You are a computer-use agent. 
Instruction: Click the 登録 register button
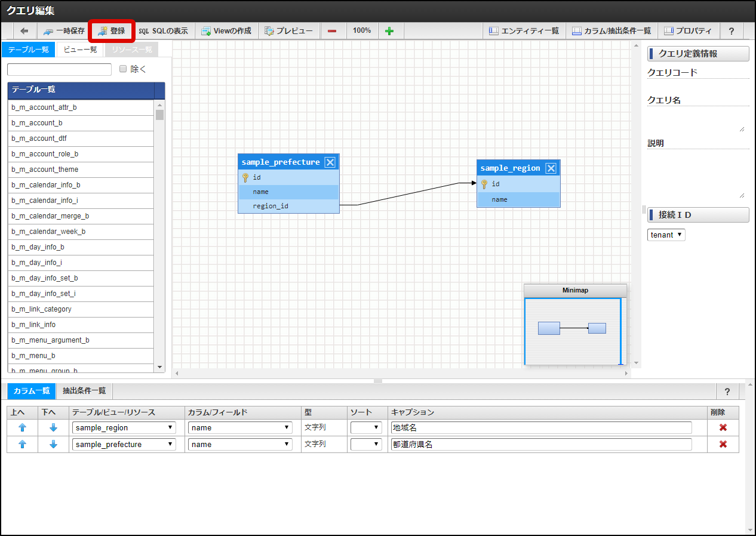(x=112, y=31)
